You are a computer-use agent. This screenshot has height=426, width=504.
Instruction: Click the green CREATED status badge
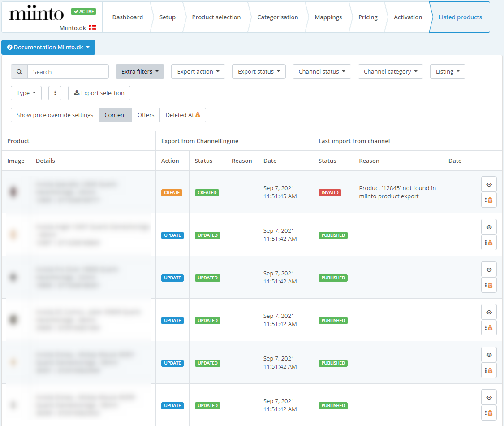[207, 193]
